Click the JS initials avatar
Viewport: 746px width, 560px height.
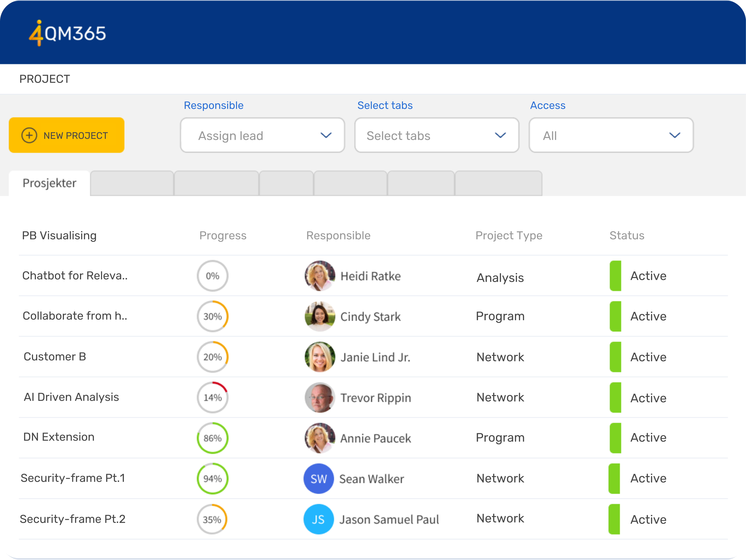319,519
